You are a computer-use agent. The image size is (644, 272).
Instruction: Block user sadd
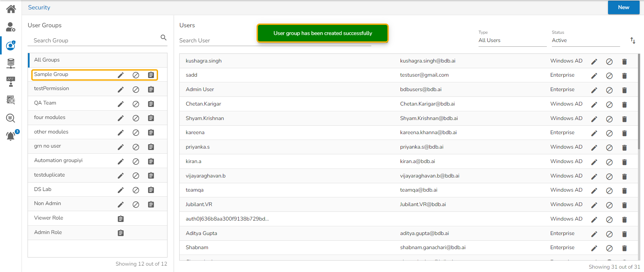609,76
